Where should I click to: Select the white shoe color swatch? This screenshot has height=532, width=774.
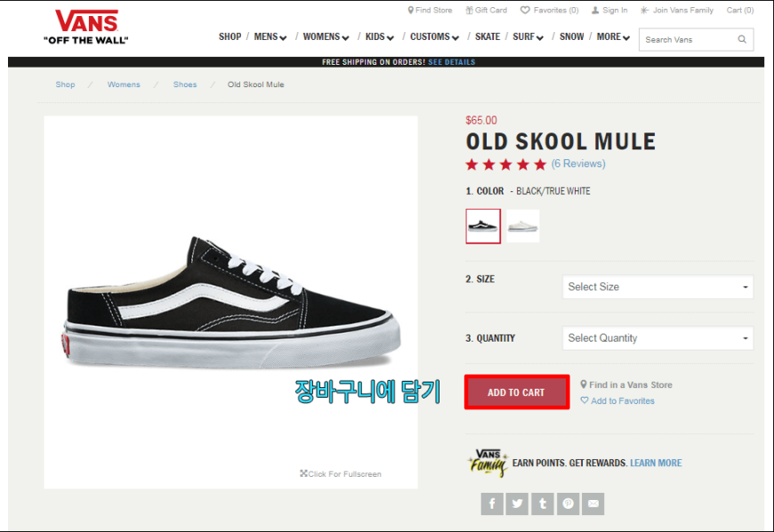coord(523,226)
